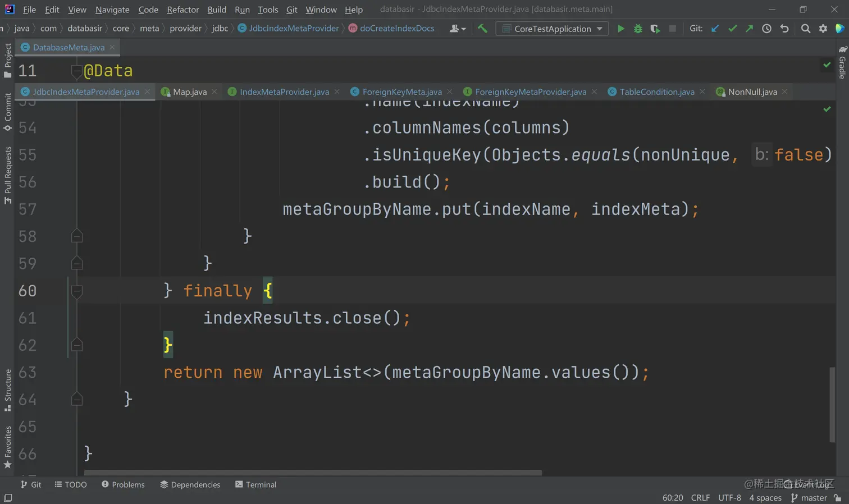Open IDE settings gear icon

tap(823, 29)
